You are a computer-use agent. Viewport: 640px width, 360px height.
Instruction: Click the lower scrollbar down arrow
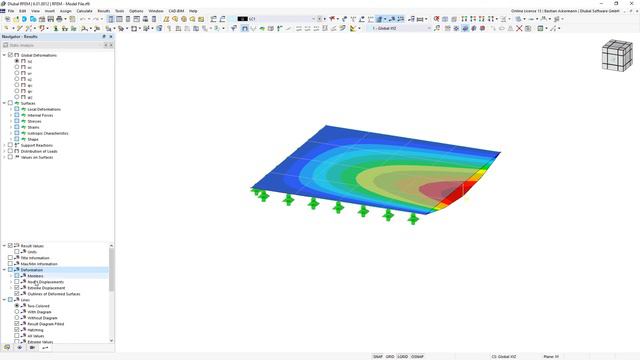coord(111,340)
